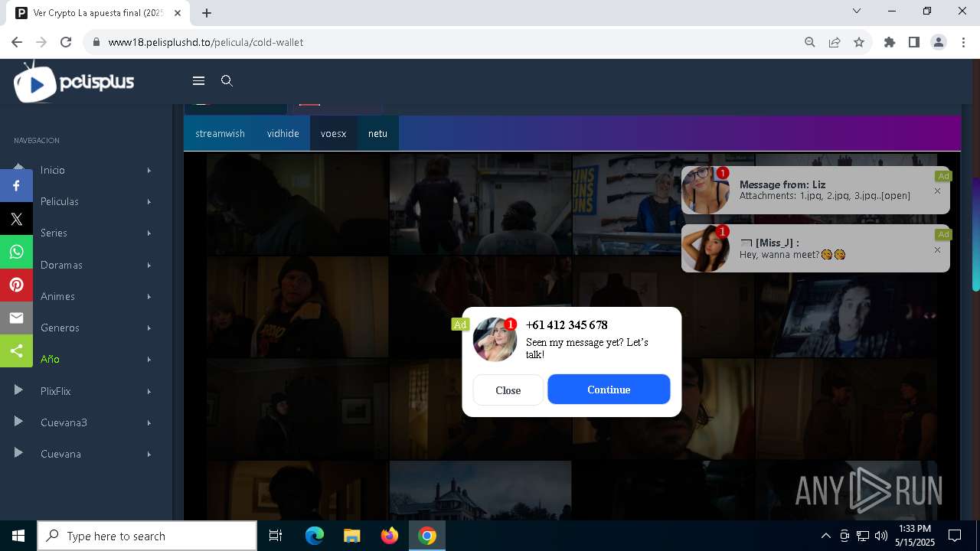Expand the Generos submenu arrow
980x551 pixels.
coord(149,328)
